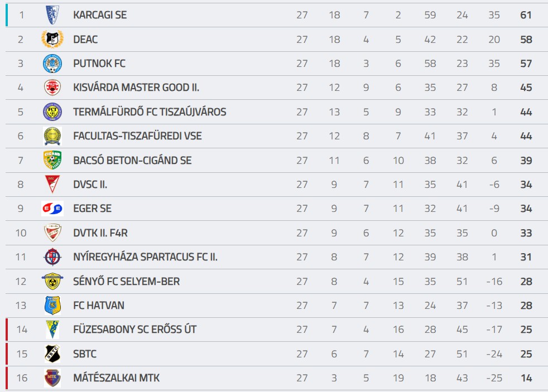Screen dimensions: 548x392
Task: Select the Kisvárda Master Good II. badge
Action: (x=52, y=88)
